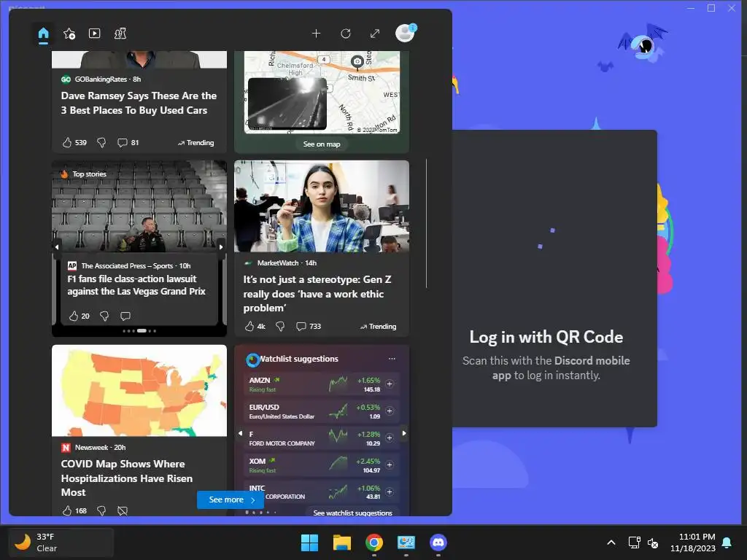The image size is (747, 560).
Task: Open Gen Z article photo
Action: click(x=322, y=206)
